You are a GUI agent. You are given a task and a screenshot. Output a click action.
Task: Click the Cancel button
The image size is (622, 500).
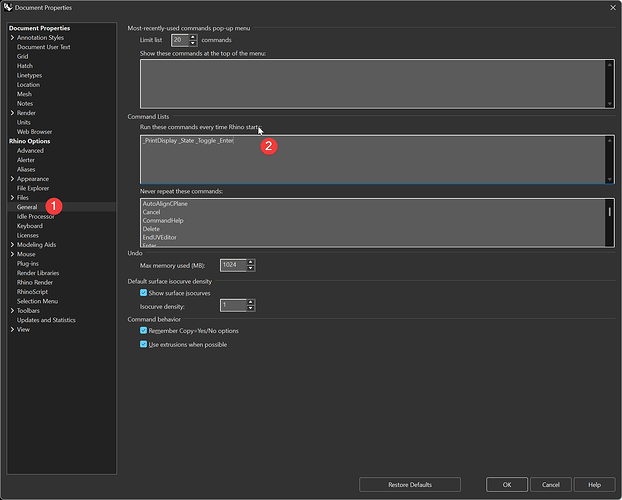(551, 485)
